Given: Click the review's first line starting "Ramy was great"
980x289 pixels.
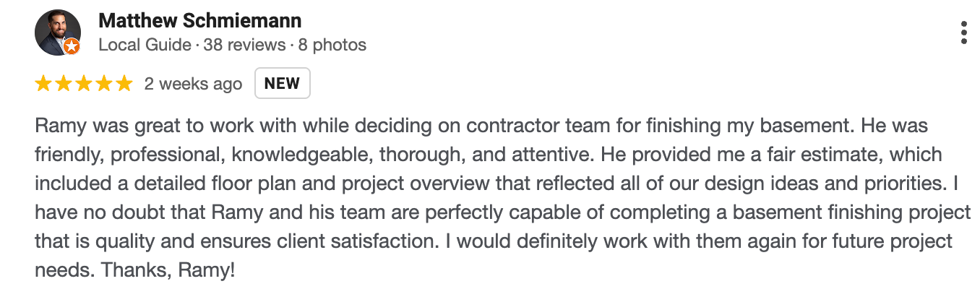Looking at the screenshot, I should (481, 126).
